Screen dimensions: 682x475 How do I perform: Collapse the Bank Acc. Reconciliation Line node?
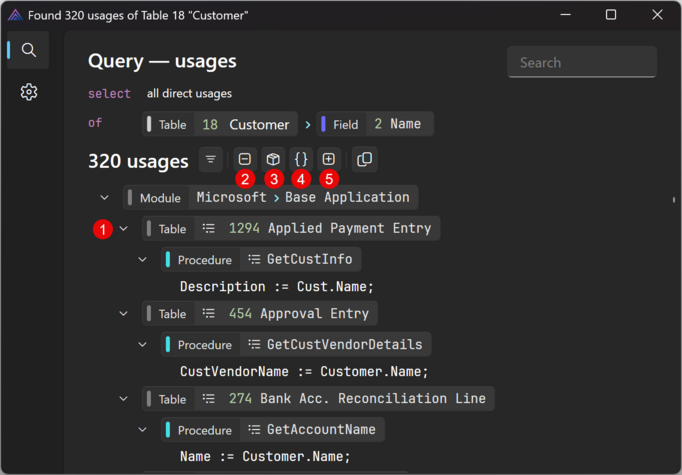pyautogui.click(x=124, y=399)
